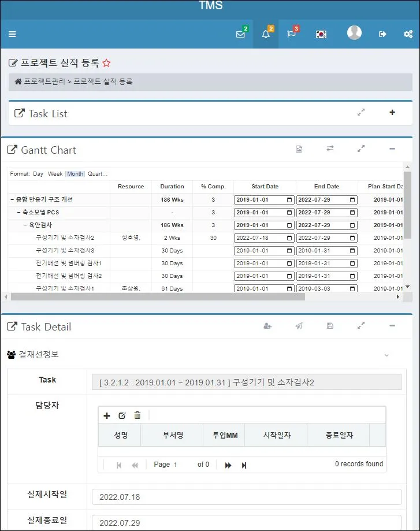The image size is (420, 531).
Task: Open the Korean flag language selector
Action: [321, 34]
